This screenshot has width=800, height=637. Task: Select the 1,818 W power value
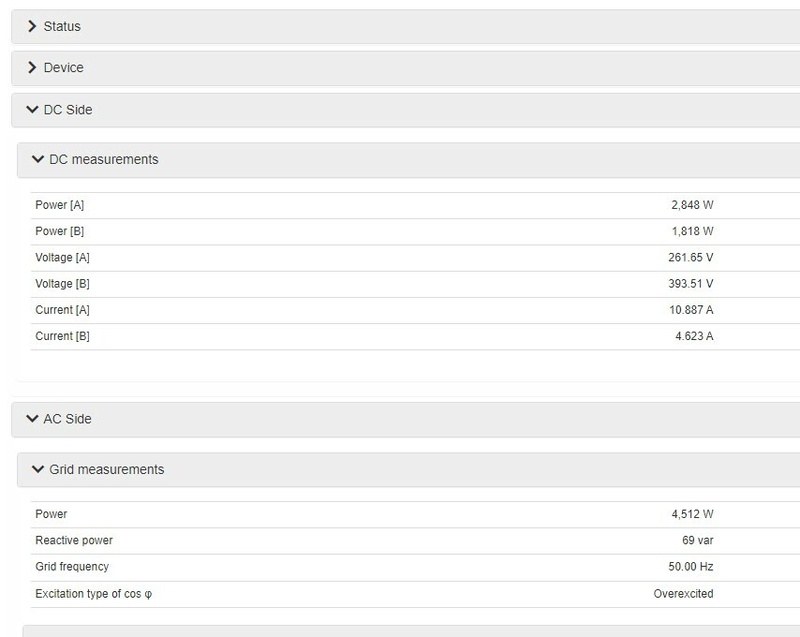[x=692, y=231]
